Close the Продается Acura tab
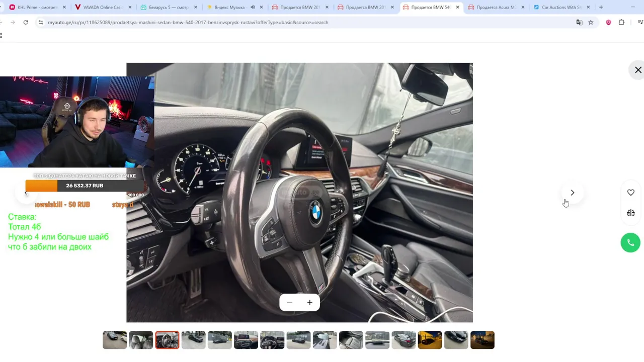 523,7
